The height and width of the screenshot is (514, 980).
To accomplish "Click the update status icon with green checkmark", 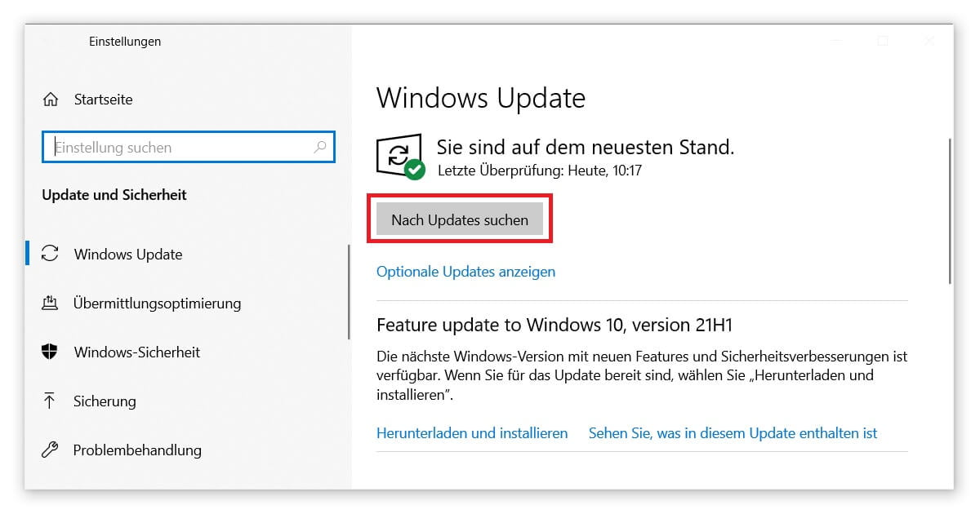I will point(400,156).
